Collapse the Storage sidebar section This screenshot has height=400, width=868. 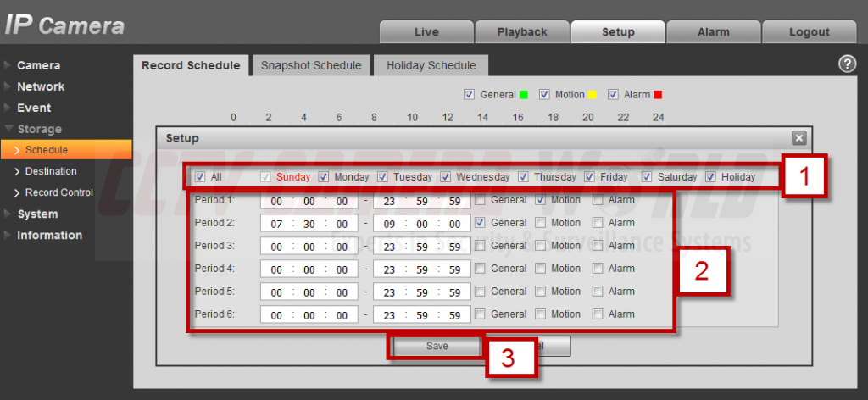(x=39, y=129)
